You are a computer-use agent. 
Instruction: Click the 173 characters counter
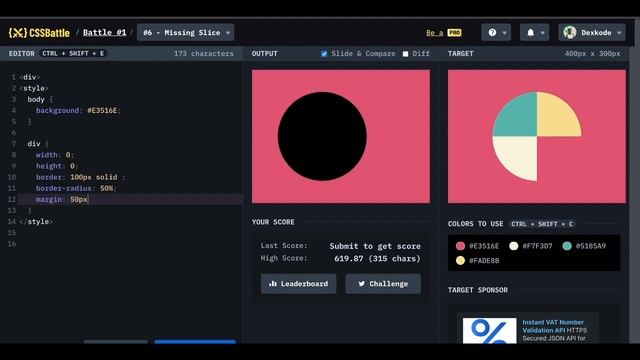204,53
